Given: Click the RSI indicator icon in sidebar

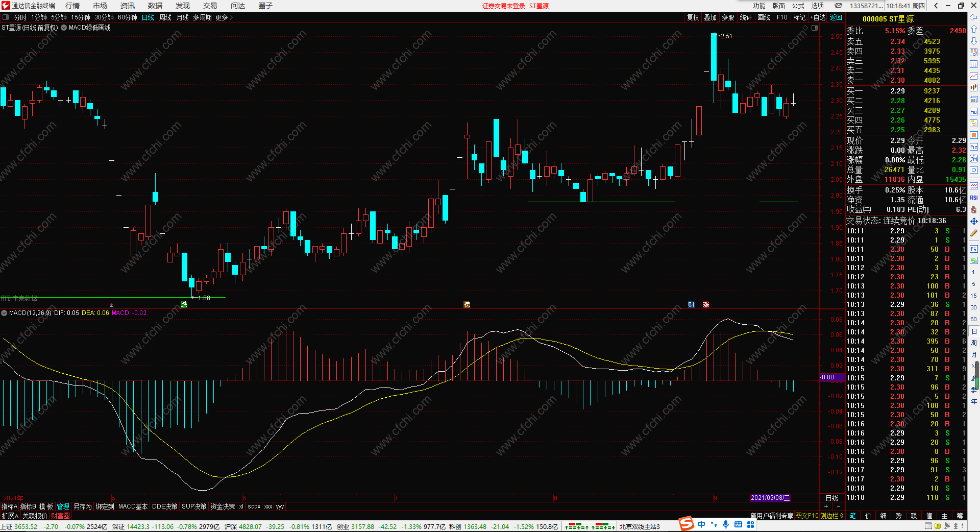Looking at the screenshot, I should [x=973, y=198].
